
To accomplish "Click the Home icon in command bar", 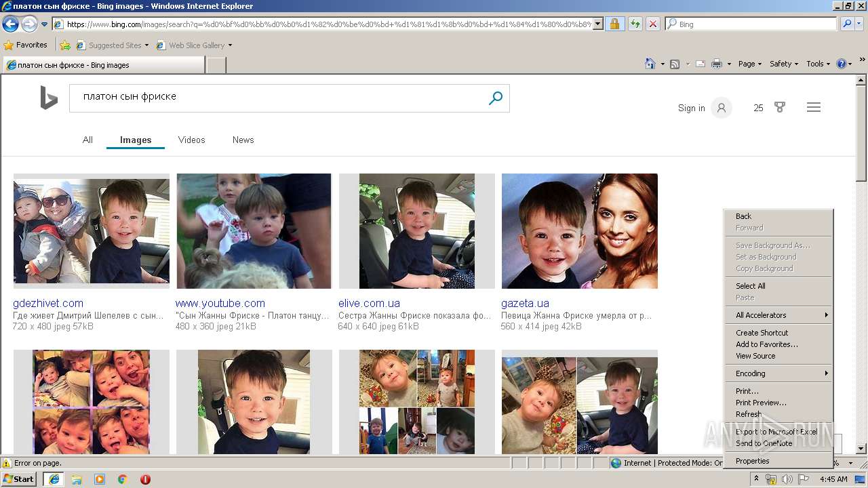I will coord(650,64).
